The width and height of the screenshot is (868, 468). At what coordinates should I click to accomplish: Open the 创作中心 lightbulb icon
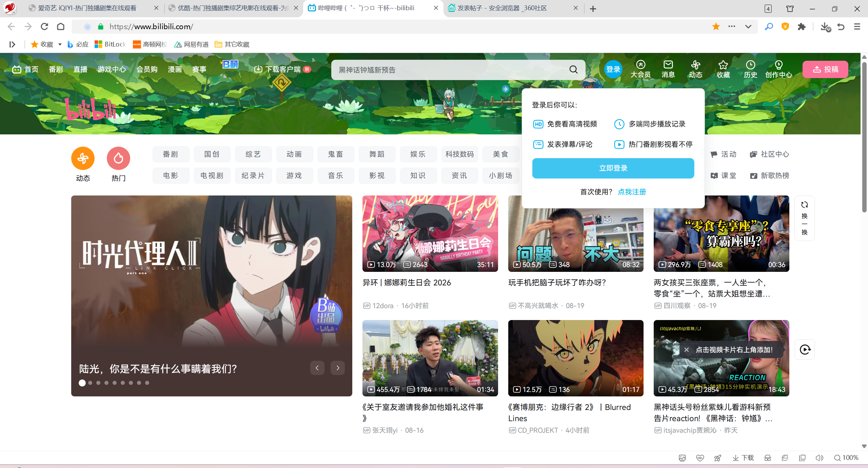point(778,69)
